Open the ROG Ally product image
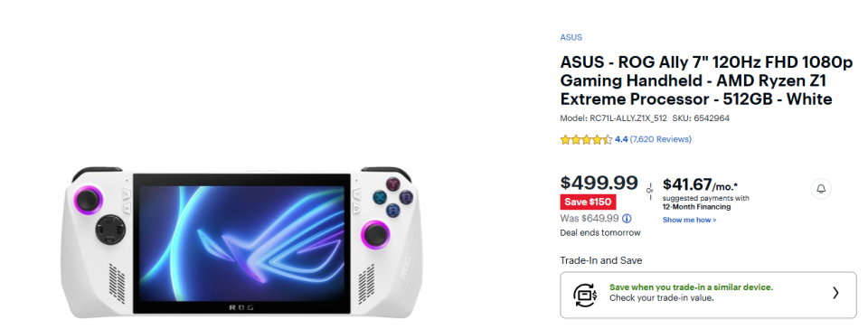 (x=241, y=241)
